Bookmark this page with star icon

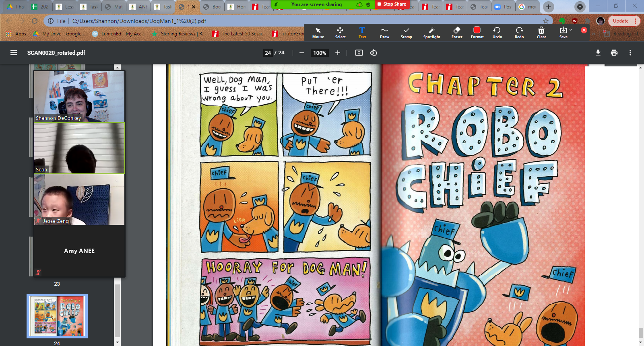click(546, 21)
